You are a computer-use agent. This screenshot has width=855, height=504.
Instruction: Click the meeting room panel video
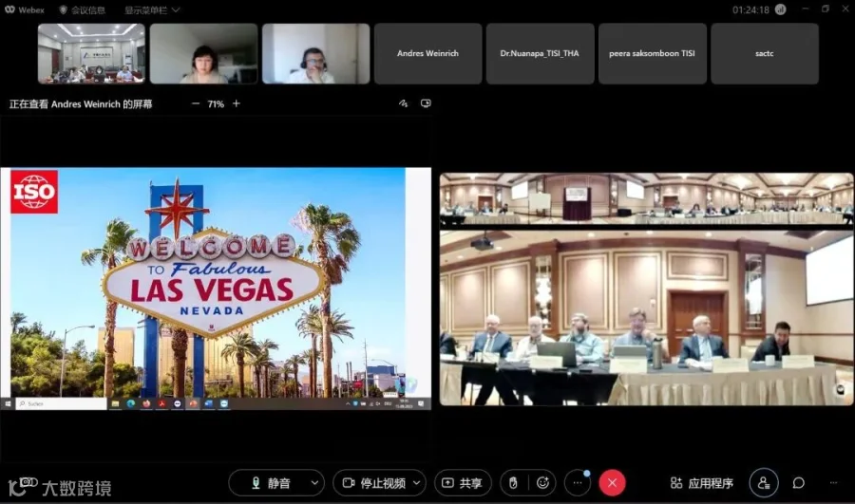click(647, 318)
